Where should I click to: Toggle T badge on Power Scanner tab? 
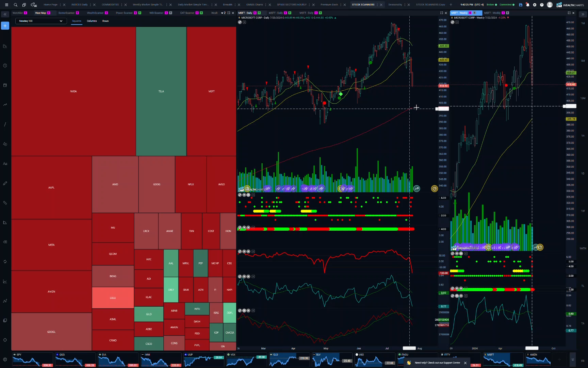point(140,13)
